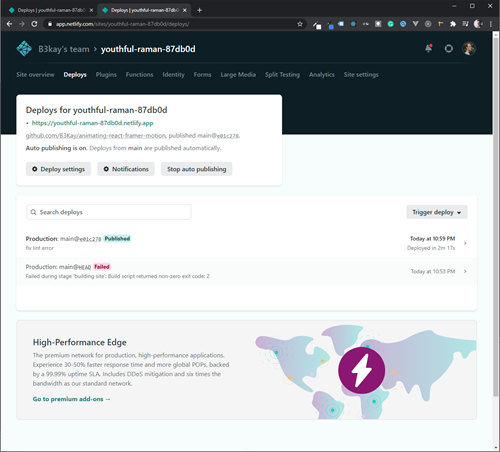Expand the Trigger deploy dropdown
This screenshot has height=452, width=500.
tap(437, 212)
